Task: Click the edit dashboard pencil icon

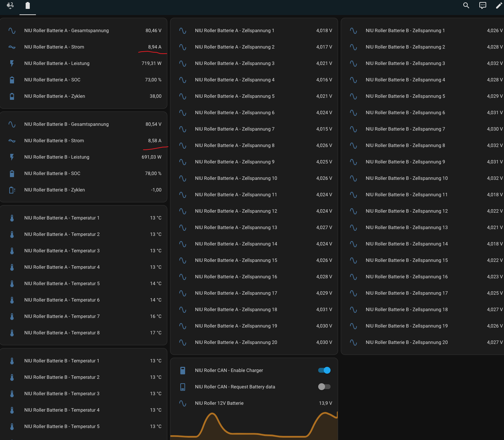Action: tap(499, 5)
